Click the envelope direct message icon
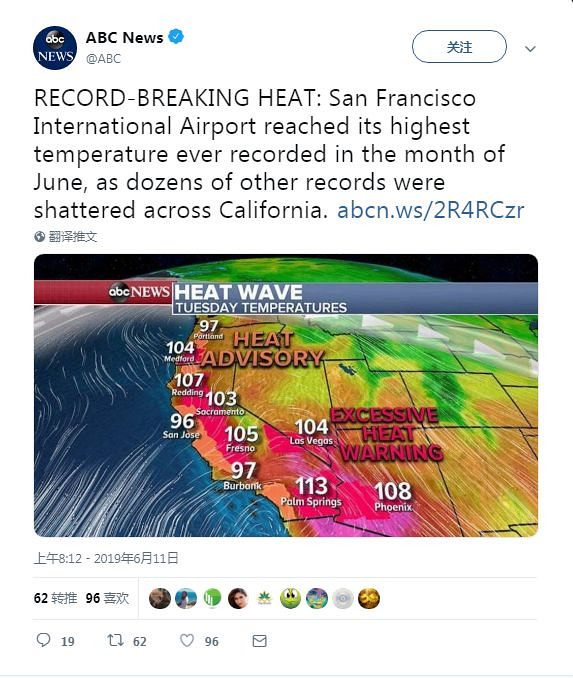This screenshot has height=678, width=573. (x=259, y=641)
